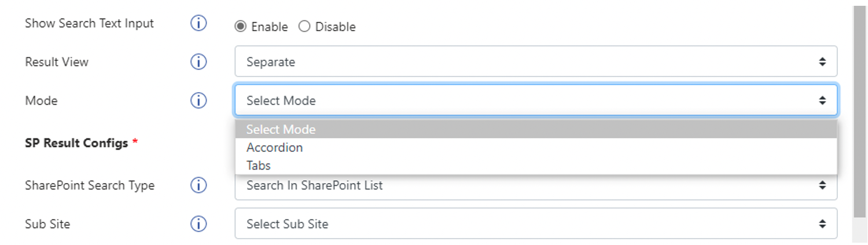Select the Enable radio button
The height and width of the screenshot is (245, 868).
(240, 27)
